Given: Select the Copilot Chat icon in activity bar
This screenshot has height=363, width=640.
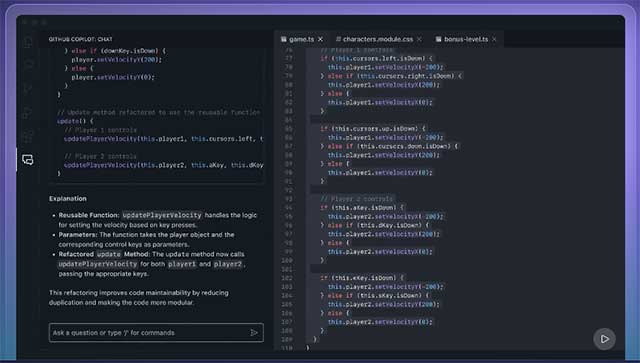Looking at the screenshot, I should [x=28, y=160].
